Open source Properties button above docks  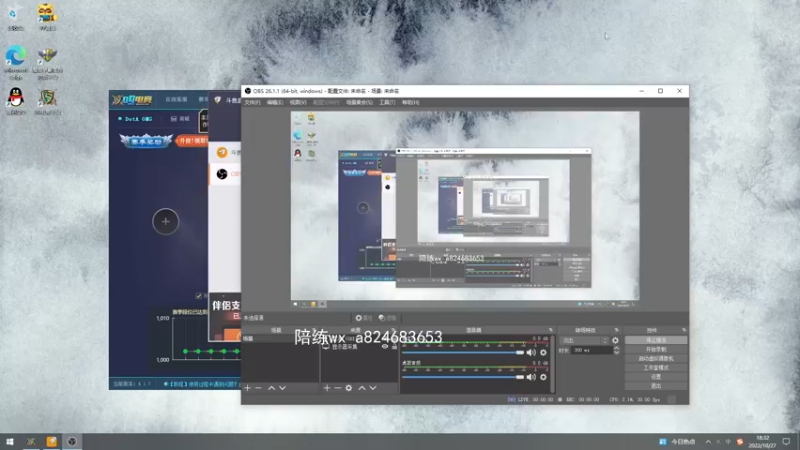(364, 318)
